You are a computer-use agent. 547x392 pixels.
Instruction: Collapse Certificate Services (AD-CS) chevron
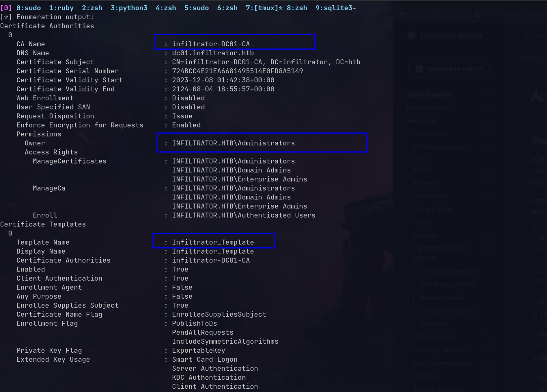tap(488, 249)
